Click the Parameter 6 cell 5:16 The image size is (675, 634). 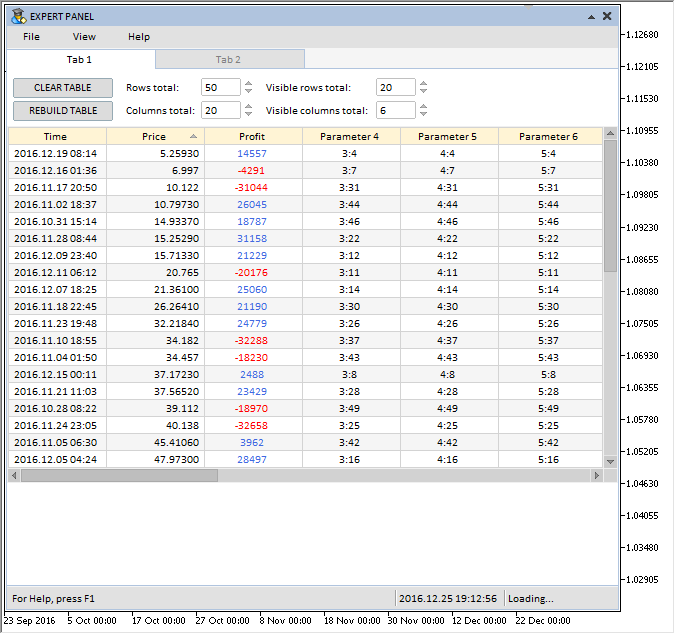tap(550, 460)
